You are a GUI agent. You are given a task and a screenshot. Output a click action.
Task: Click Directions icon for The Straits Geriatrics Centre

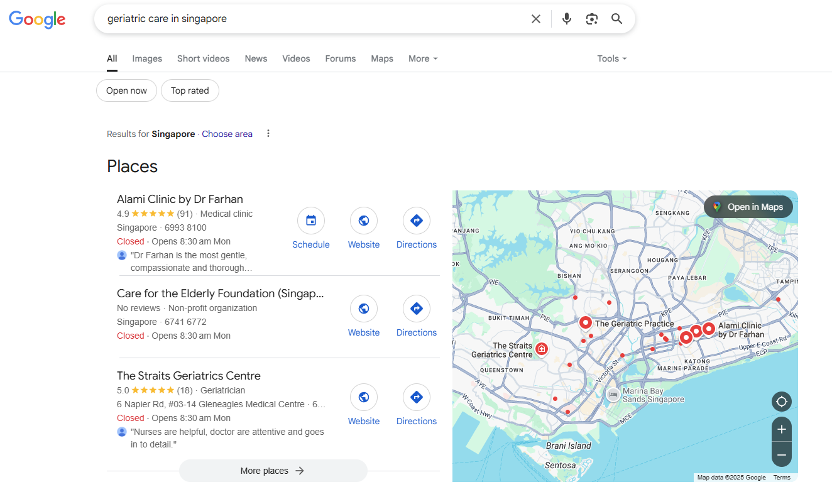(417, 397)
